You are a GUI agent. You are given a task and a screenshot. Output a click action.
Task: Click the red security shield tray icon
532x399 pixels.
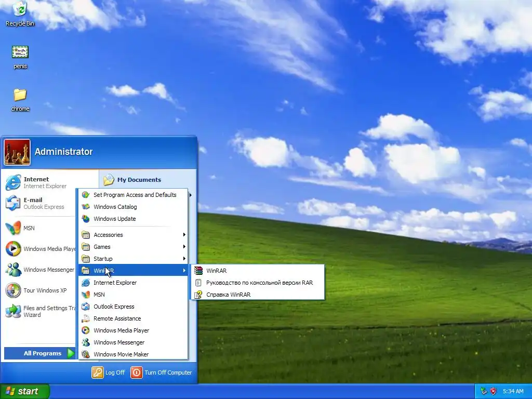click(x=494, y=391)
